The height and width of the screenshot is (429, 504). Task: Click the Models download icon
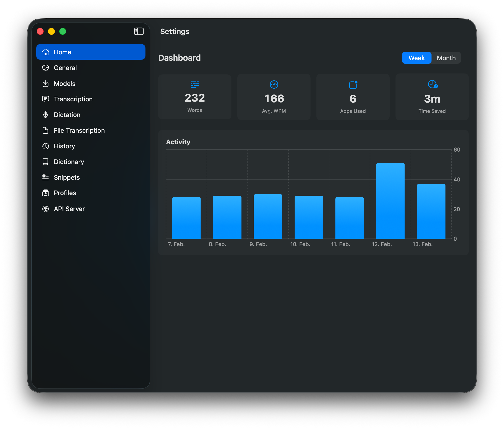(x=46, y=84)
